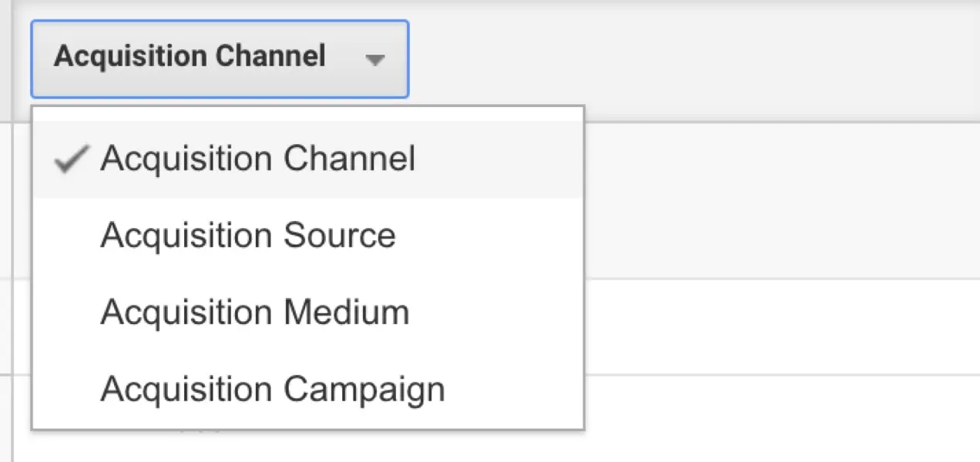Switch primary dimension to Acquisition Medium
Image resolution: width=980 pixels, height=462 pixels.
click(254, 313)
